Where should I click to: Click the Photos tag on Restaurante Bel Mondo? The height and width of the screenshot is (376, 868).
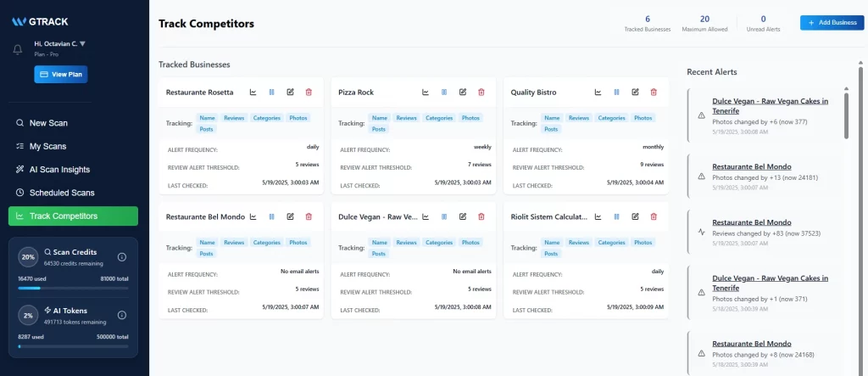point(298,243)
